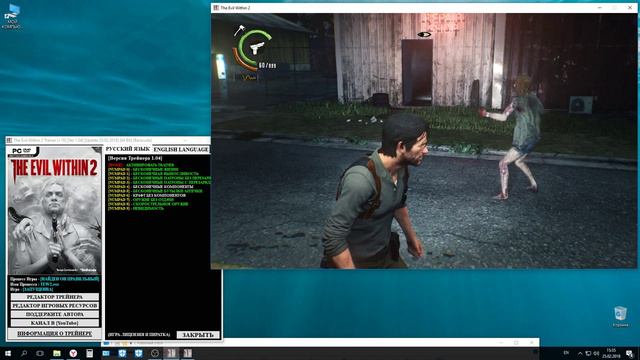Open ИНФОРМАЦИЯ О ТРЕЙНЕРЕ link
This screenshot has width=640, height=360.
tap(55, 334)
